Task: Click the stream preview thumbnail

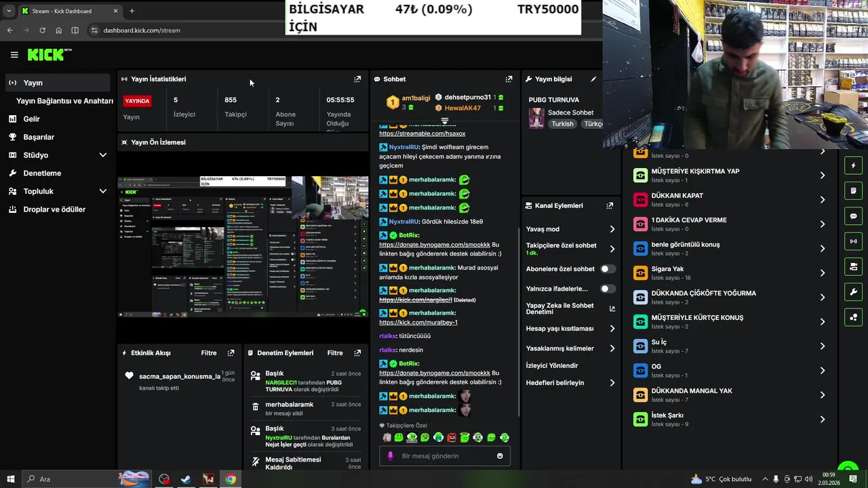Action: [x=243, y=247]
